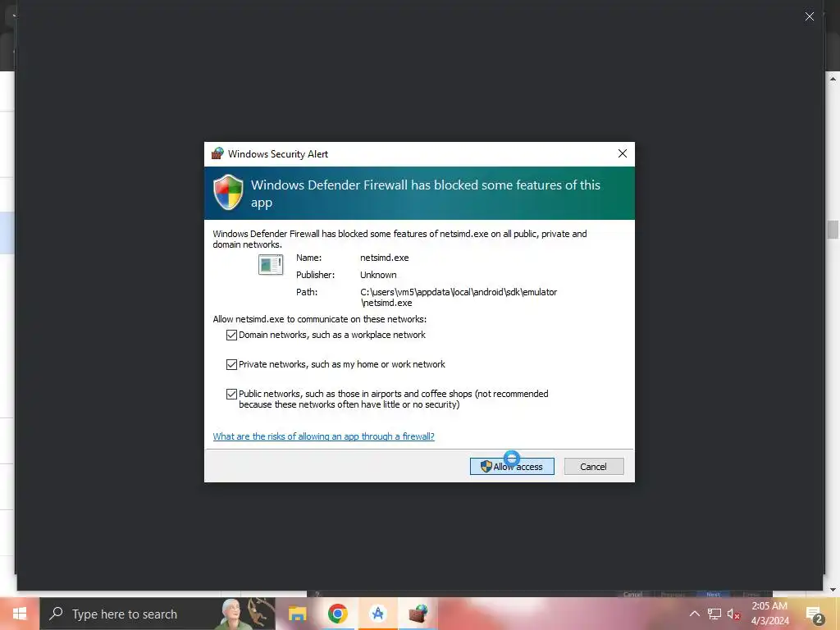
Task: Click the search highlights illustration in taskbar
Action: point(246,614)
